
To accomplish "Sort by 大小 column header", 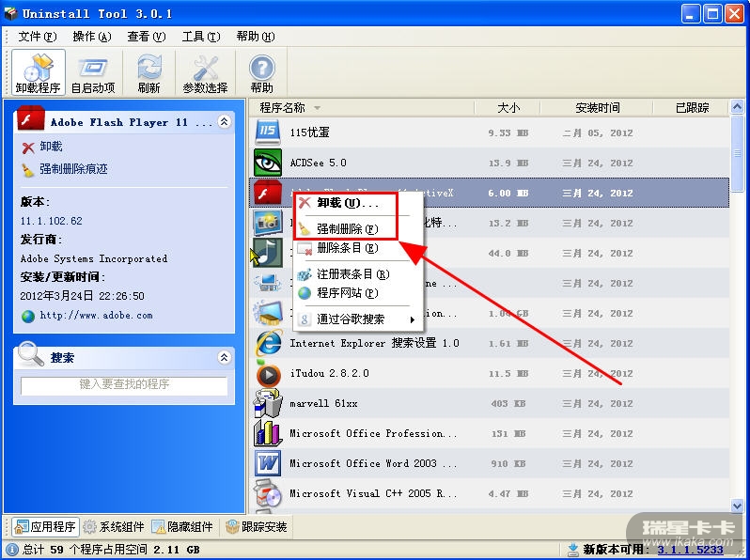I will click(x=508, y=108).
